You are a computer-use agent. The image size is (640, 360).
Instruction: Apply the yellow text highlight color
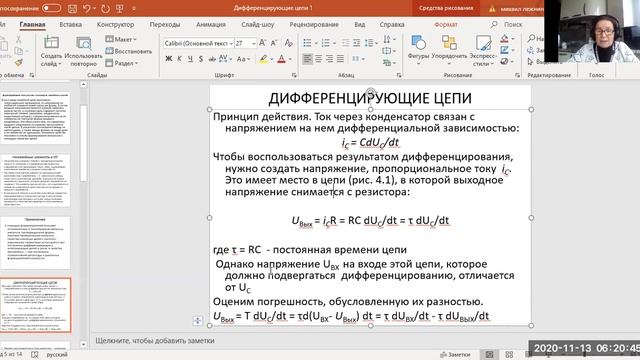(x=264, y=59)
